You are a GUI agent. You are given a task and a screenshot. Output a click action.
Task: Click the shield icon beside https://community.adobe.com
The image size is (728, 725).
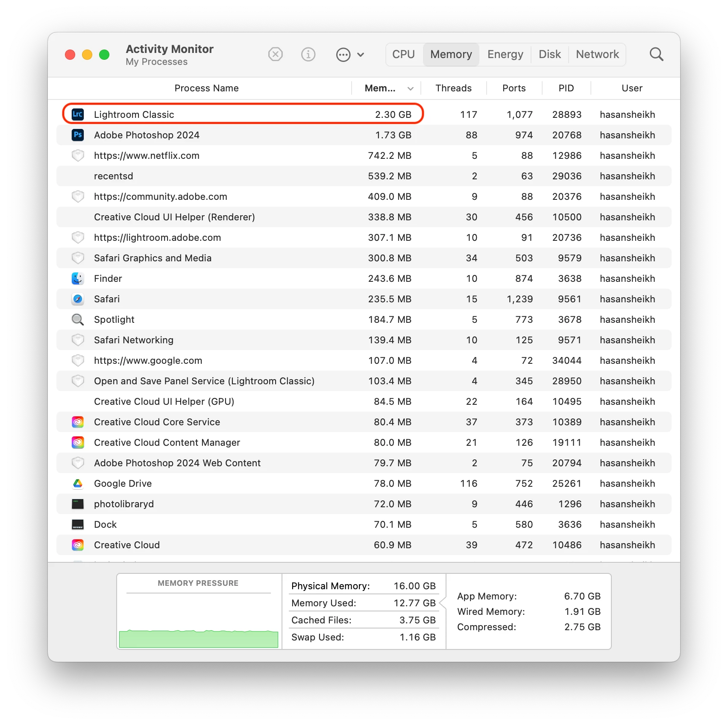click(x=78, y=196)
